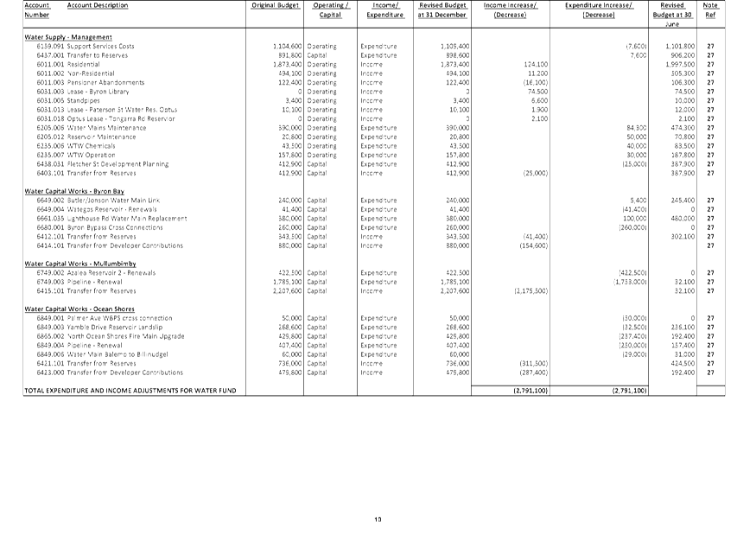Select the revised June budget 906,200

[683, 55]
